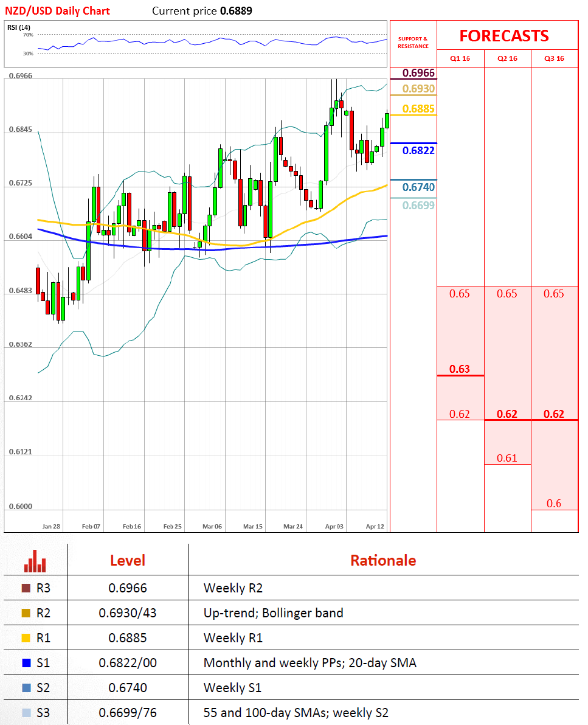Click the Feb 07 date axis label
588x725 pixels.
[x=91, y=526]
